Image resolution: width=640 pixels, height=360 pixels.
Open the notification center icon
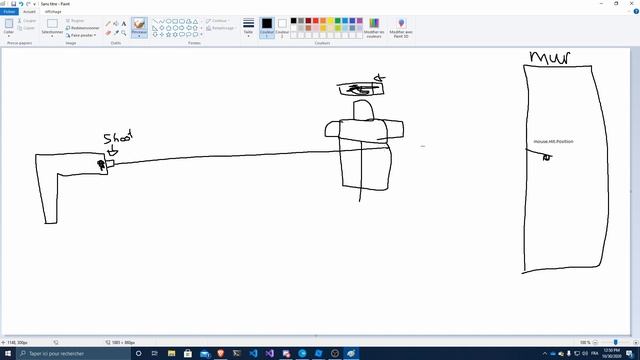630,353
